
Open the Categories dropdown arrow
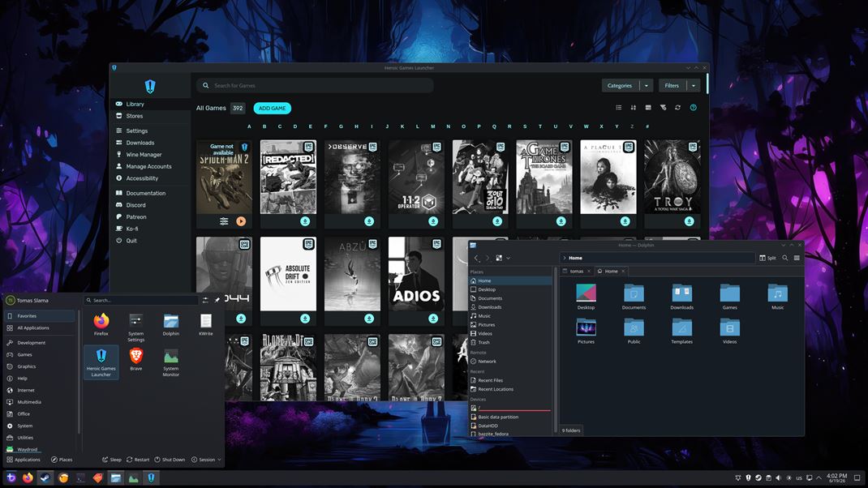pos(646,86)
